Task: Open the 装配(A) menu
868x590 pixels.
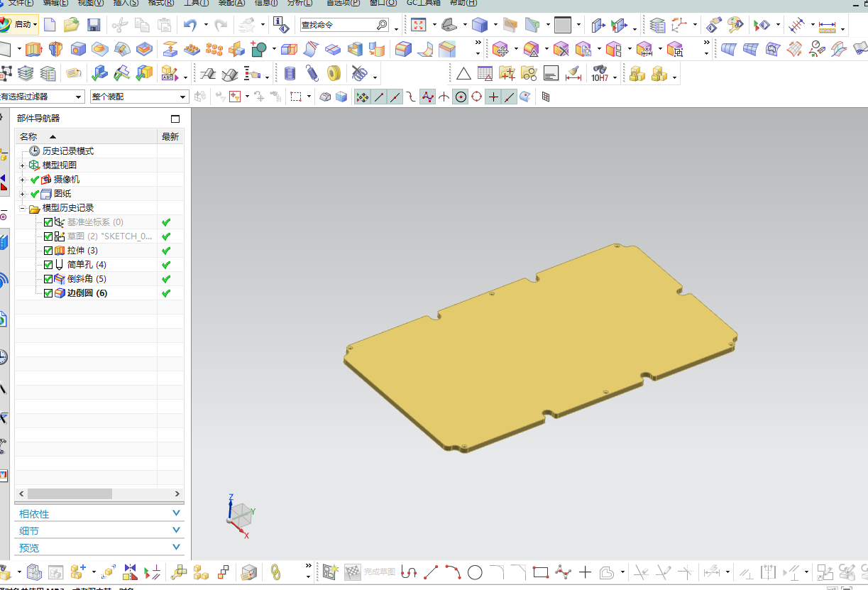Action: click(231, 3)
